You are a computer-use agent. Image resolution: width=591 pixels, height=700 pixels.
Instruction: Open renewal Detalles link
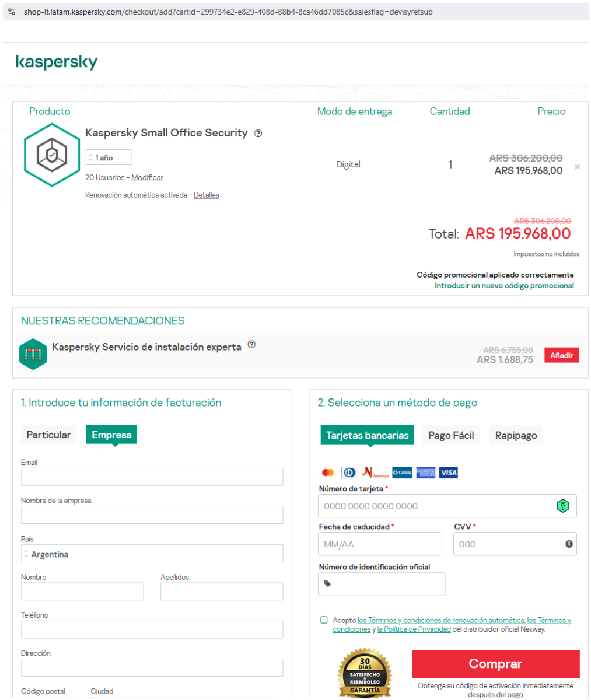click(x=206, y=195)
